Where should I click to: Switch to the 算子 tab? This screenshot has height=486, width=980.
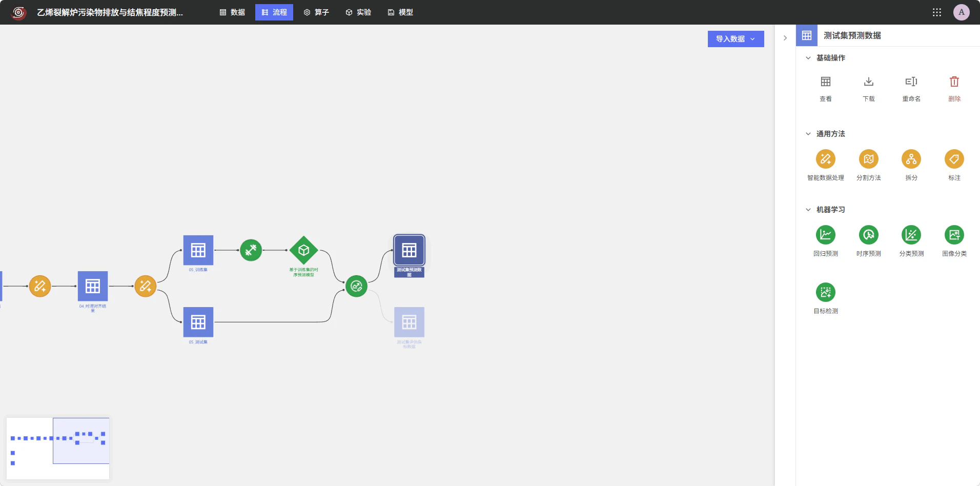tap(316, 12)
